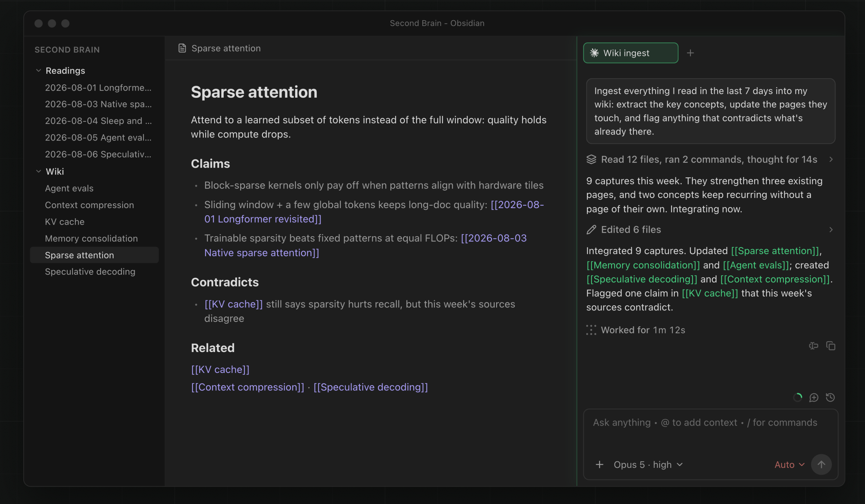This screenshot has width=865, height=504.
Task: Expand the Edited 6 files chevron
Action: coord(831,230)
